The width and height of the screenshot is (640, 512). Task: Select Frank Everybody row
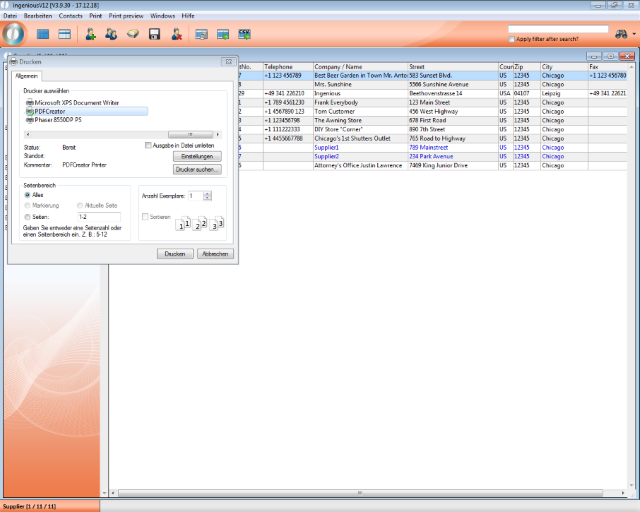click(433, 102)
